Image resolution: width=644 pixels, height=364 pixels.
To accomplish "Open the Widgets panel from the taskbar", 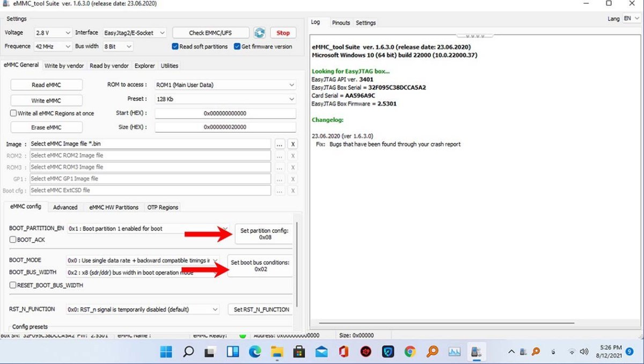I will 233,352.
